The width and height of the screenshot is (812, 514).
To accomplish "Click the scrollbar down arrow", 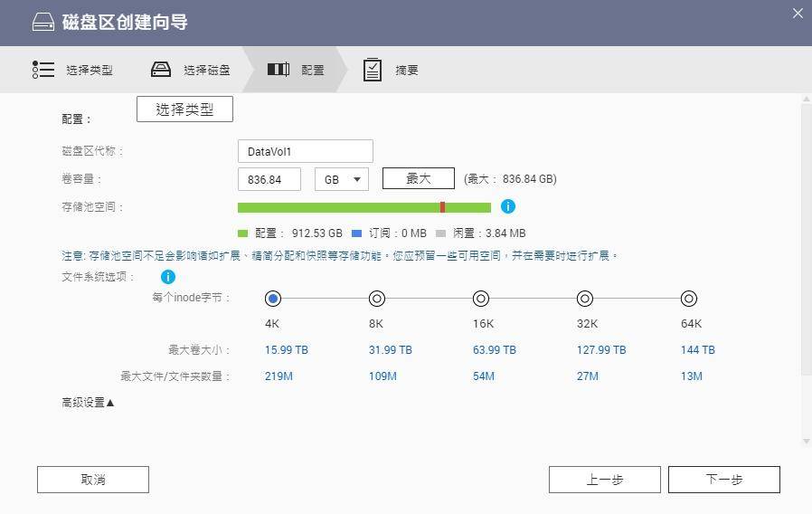I will pyautogui.click(x=807, y=442).
